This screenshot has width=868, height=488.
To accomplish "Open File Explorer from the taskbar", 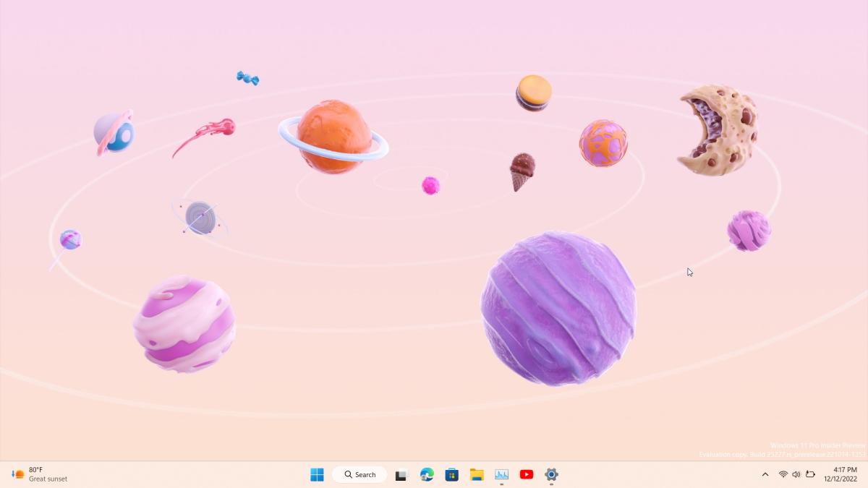I will click(x=475, y=475).
